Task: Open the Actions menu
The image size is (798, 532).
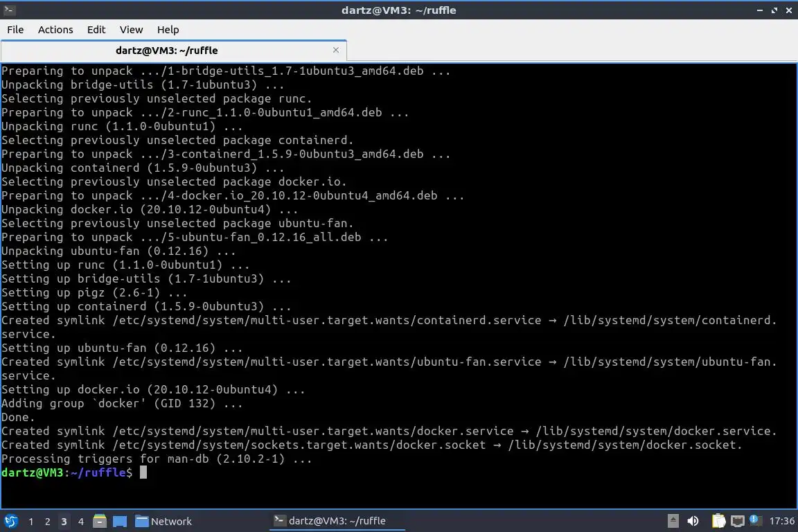Action: coord(55,30)
